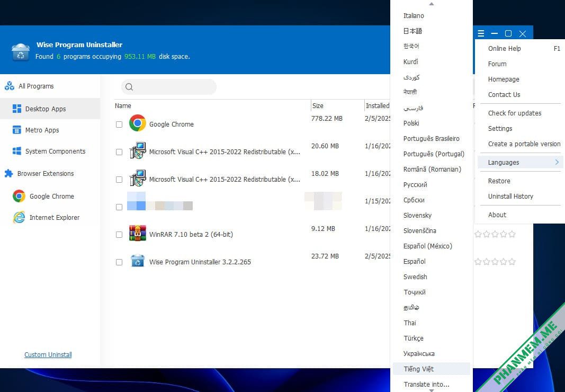
Task: Click the Browser Extensions puzzle icon
Action: (x=8, y=173)
